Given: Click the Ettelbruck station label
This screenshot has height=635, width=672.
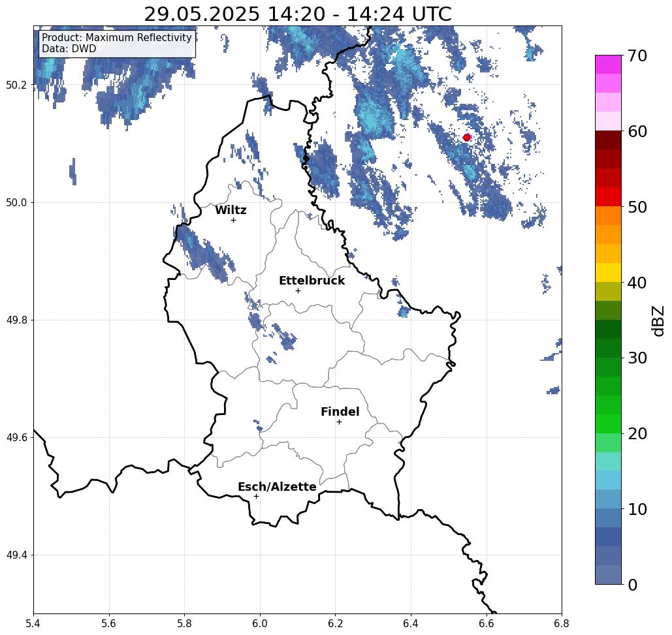Looking at the screenshot, I should 312,281.
